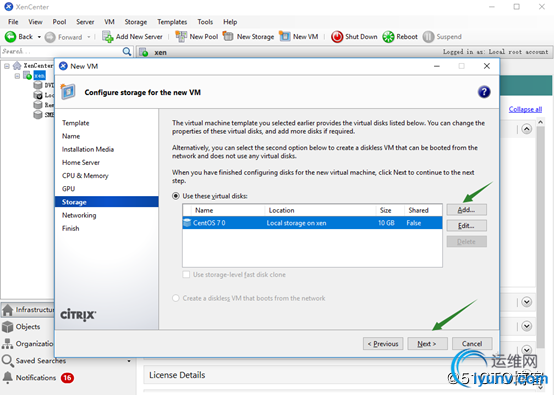
Task: Open Saved Searches dropdown
Action: click(129, 361)
